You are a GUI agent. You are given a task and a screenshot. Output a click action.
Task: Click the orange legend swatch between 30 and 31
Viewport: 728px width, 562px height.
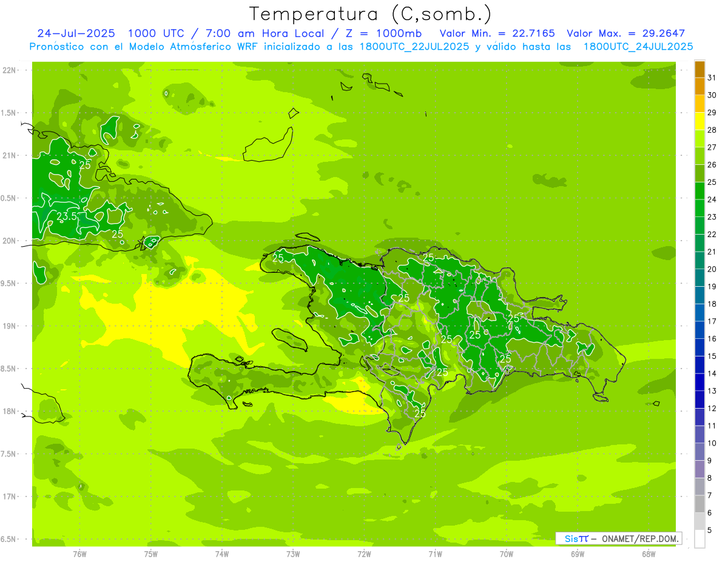[699, 87]
